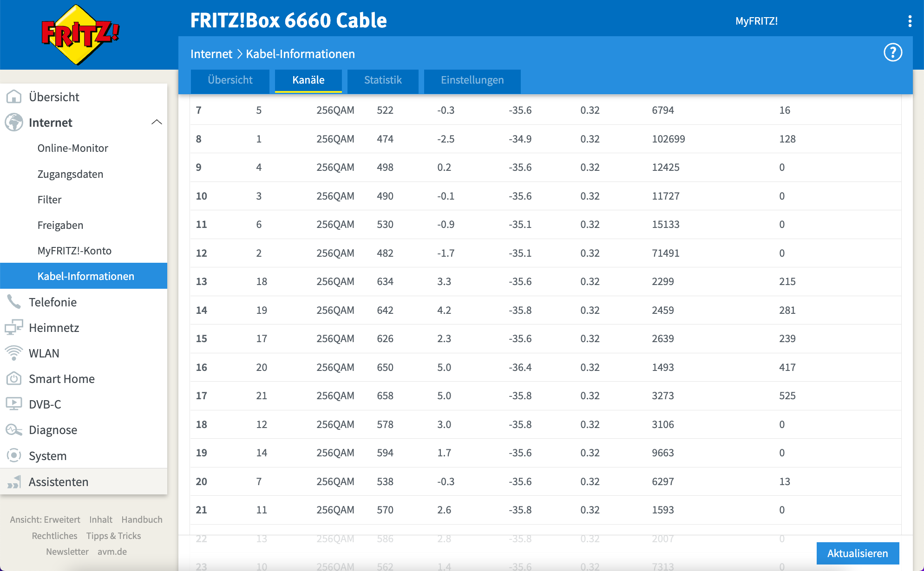924x571 pixels.
Task: Click the FRITZ!Box 6660 Cable title
Action: 288,20
